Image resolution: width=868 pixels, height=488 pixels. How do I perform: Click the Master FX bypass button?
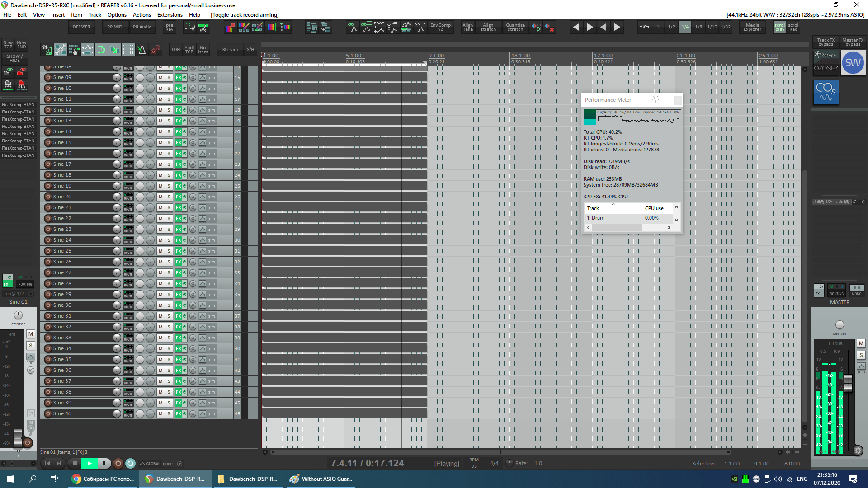pyautogui.click(x=853, y=42)
